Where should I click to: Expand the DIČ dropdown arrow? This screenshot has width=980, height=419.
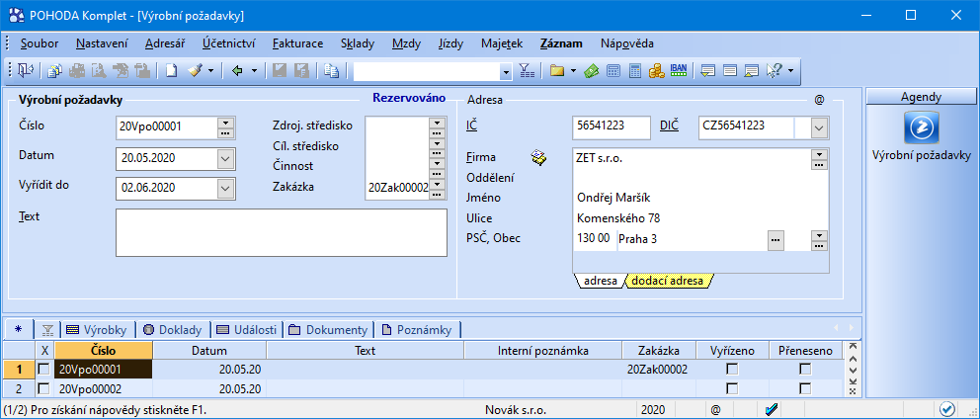(819, 127)
